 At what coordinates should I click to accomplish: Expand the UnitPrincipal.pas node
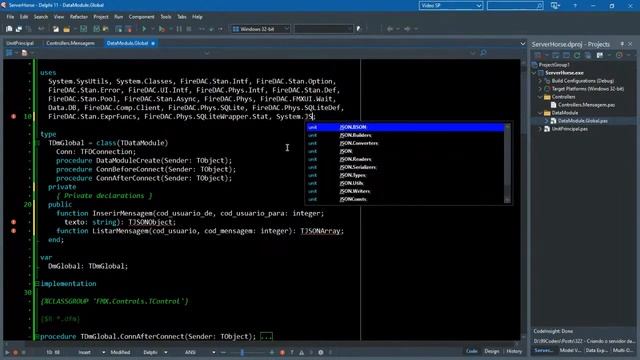point(540,129)
